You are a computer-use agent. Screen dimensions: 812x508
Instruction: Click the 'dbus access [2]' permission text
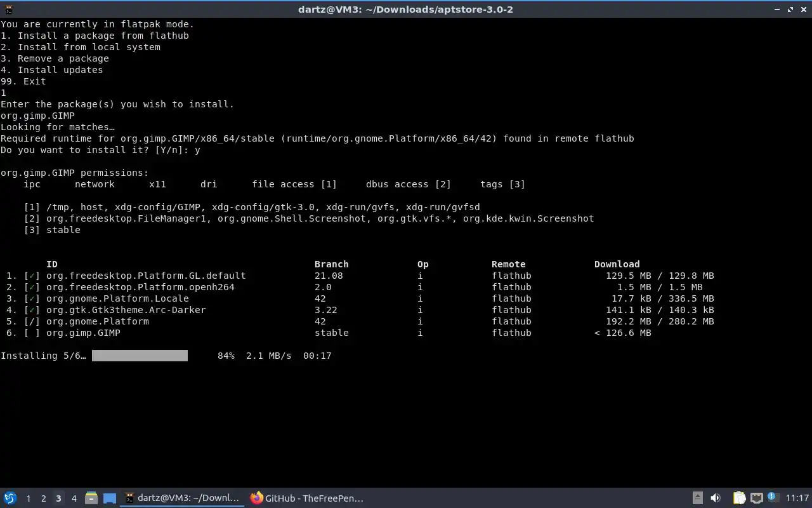coord(409,184)
